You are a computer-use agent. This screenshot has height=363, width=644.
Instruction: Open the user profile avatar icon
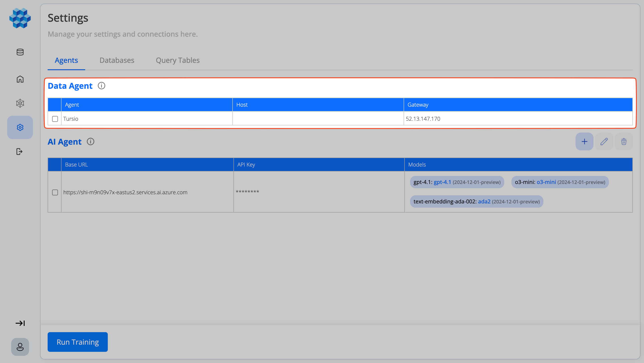click(20, 347)
